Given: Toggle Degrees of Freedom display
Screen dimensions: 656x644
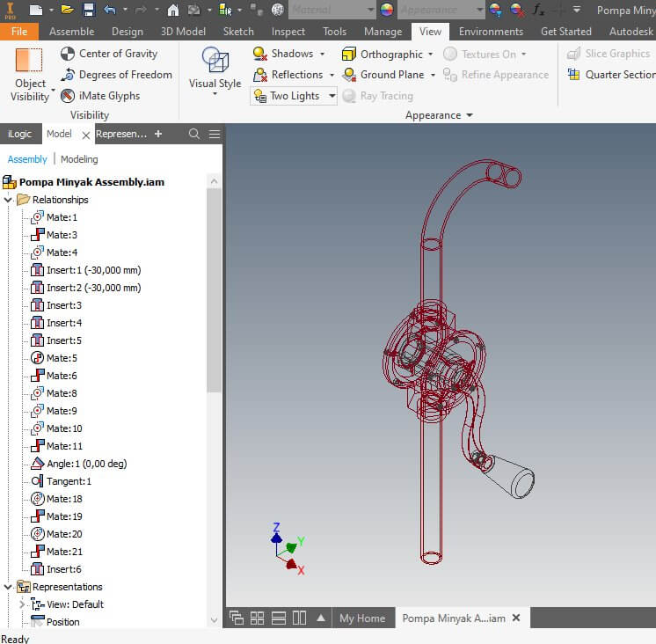Looking at the screenshot, I should pyautogui.click(x=116, y=75).
